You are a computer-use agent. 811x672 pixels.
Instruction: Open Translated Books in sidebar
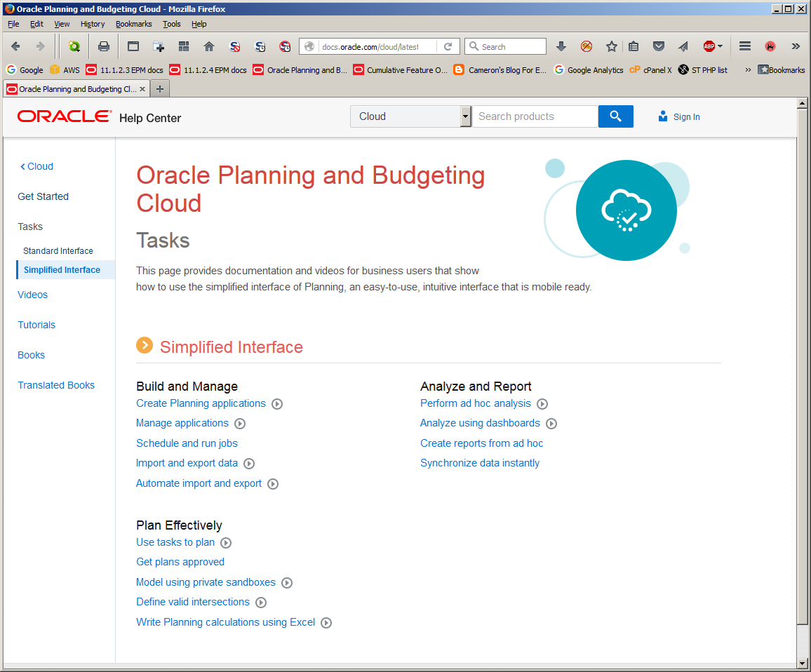tap(56, 385)
